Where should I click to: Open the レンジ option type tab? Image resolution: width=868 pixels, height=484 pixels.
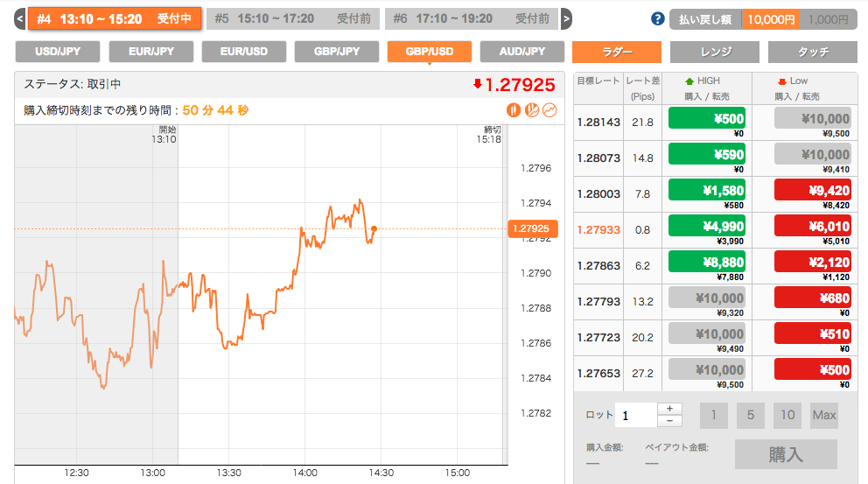click(715, 52)
